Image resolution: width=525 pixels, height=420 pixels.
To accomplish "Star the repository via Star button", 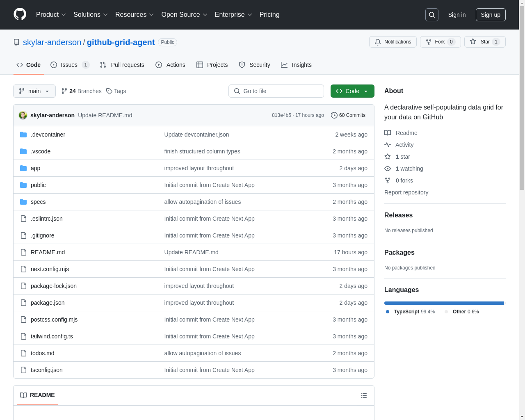I will click(485, 42).
